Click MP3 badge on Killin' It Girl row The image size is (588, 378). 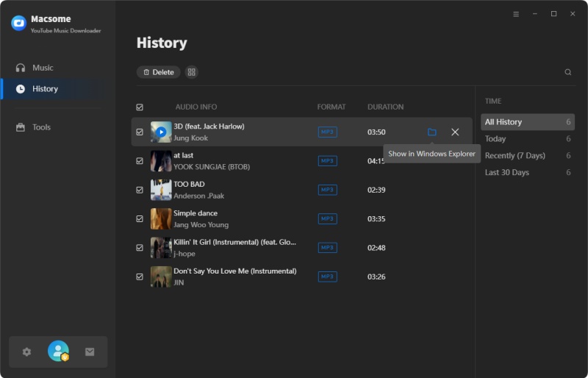coord(327,248)
